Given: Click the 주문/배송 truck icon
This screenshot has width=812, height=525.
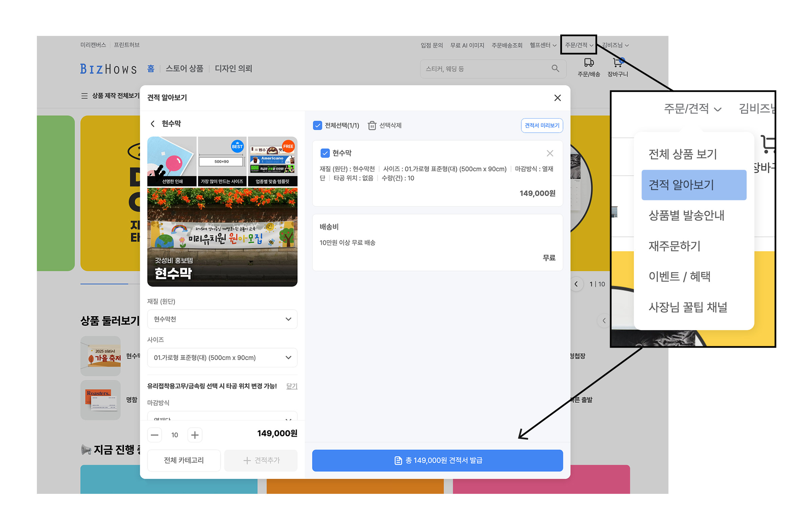Looking at the screenshot, I should pyautogui.click(x=588, y=63).
